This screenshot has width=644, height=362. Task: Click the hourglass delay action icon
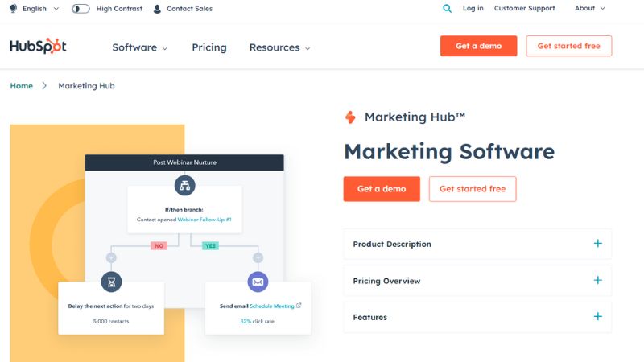(x=111, y=282)
